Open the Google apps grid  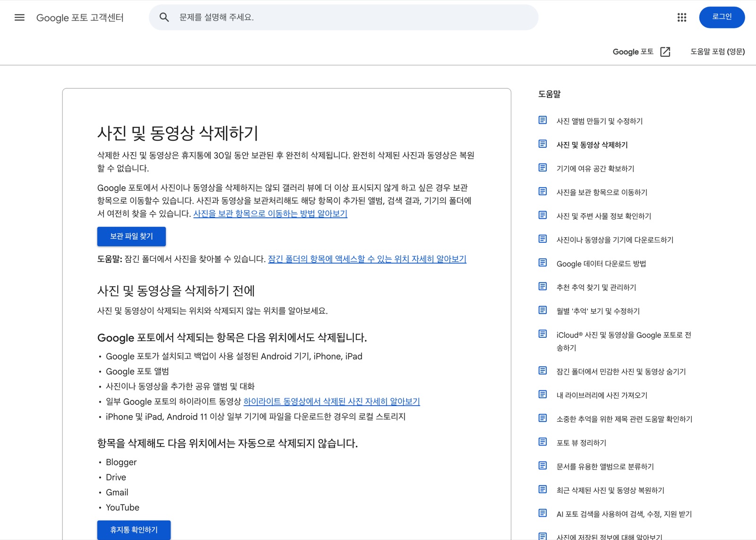[x=682, y=17]
